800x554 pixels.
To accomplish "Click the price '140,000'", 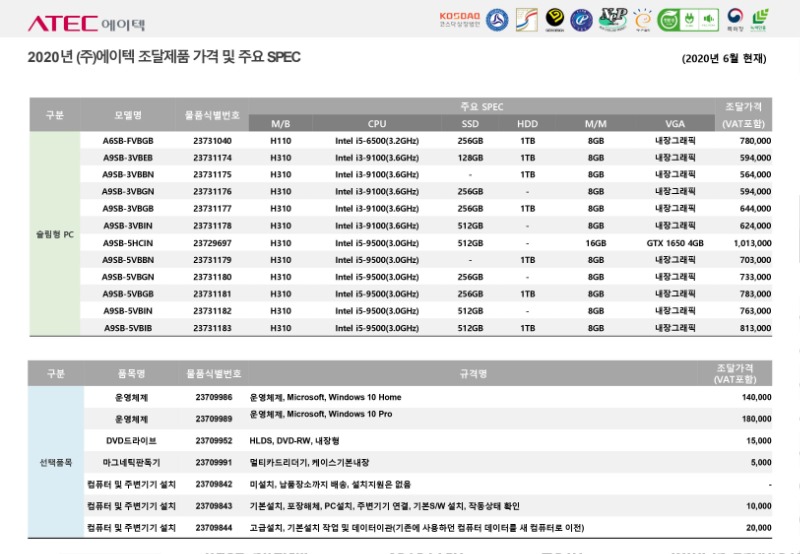I will [756, 397].
